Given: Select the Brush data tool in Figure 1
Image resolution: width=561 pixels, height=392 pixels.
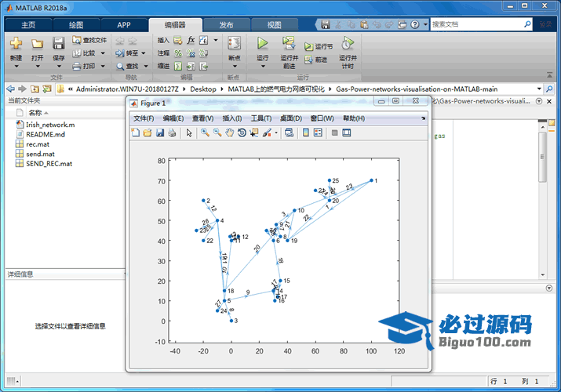Looking at the screenshot, I should tap(267, 133).
